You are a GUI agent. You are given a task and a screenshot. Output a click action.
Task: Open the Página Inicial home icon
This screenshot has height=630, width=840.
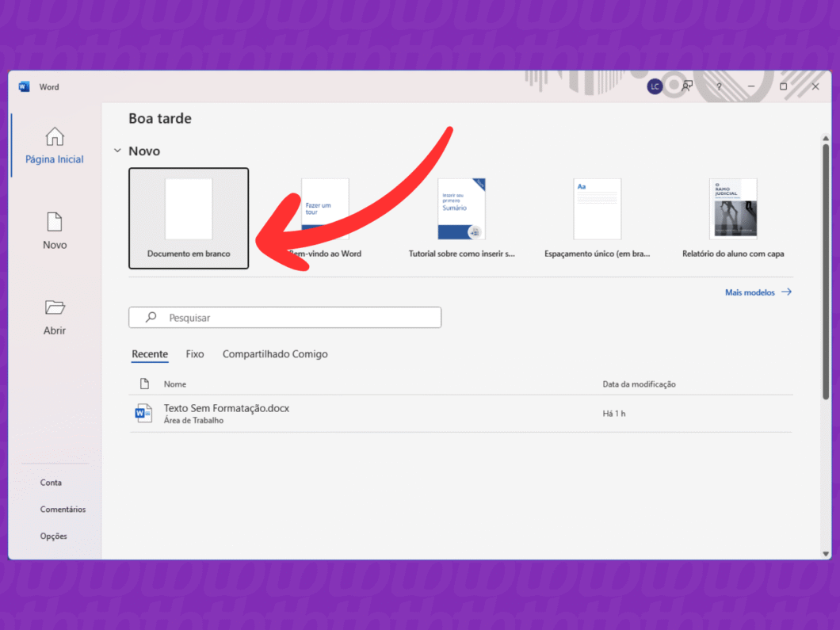coord(55,136)
